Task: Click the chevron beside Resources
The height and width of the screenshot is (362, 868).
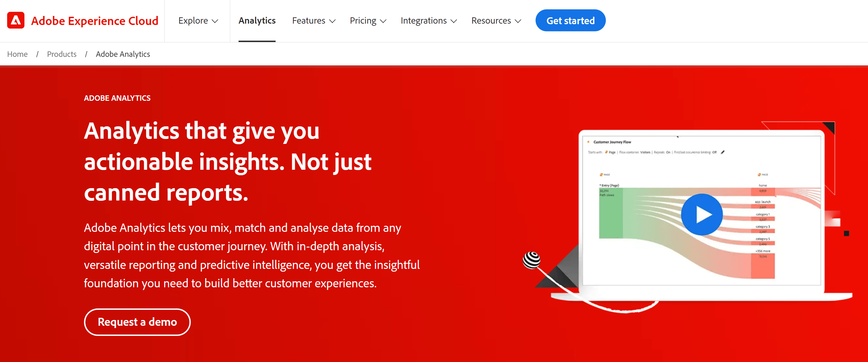Action: pyautogui.click(x=518, y=21)
